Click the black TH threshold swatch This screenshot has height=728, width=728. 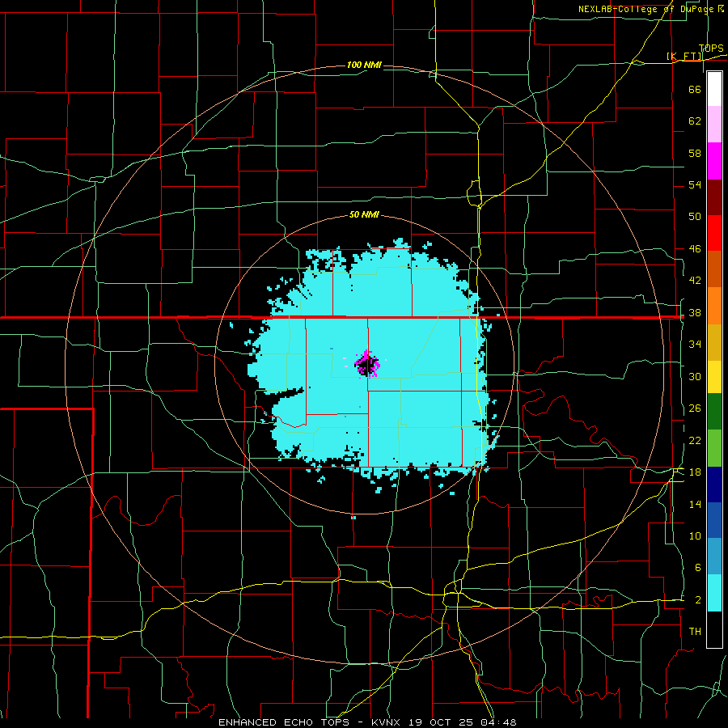[x=714, y=629]
